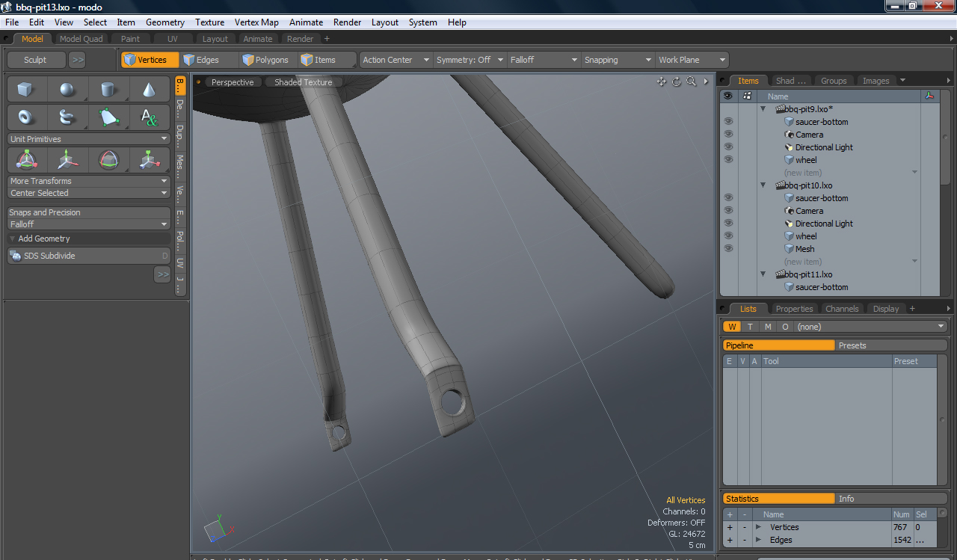Activate the Rotate tool icon
This screenshot has width=957, height=560.
(x=108, y=159)
